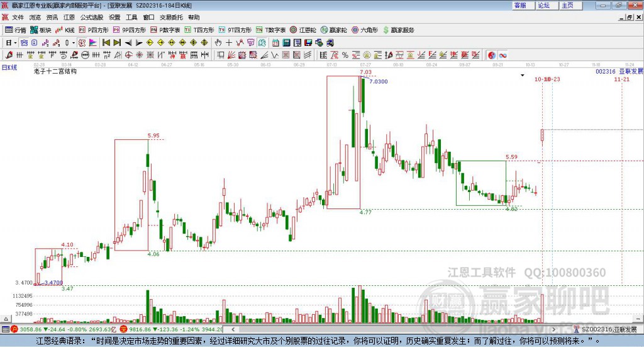Open 9P四方形 tool
This screenshot has height=347, width=644.
tap(130, 30)
